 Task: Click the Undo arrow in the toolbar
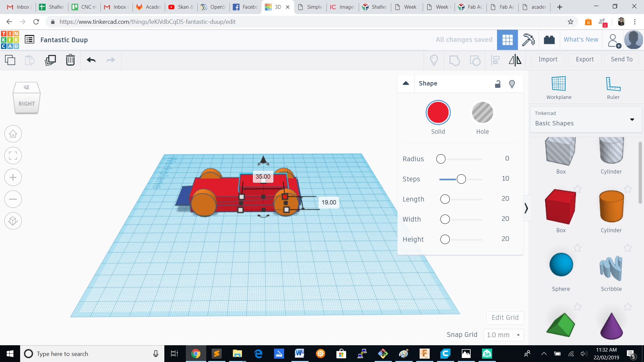[x=91, y=60]
